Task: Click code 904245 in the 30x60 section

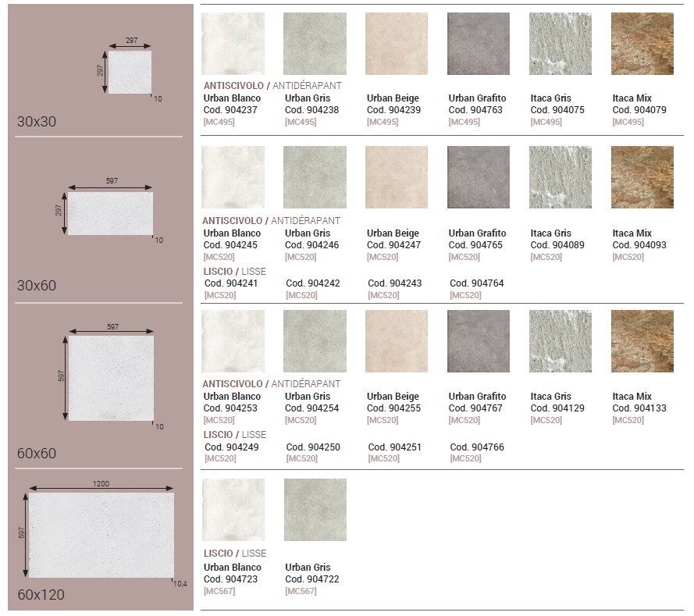Action: (230, 244)
